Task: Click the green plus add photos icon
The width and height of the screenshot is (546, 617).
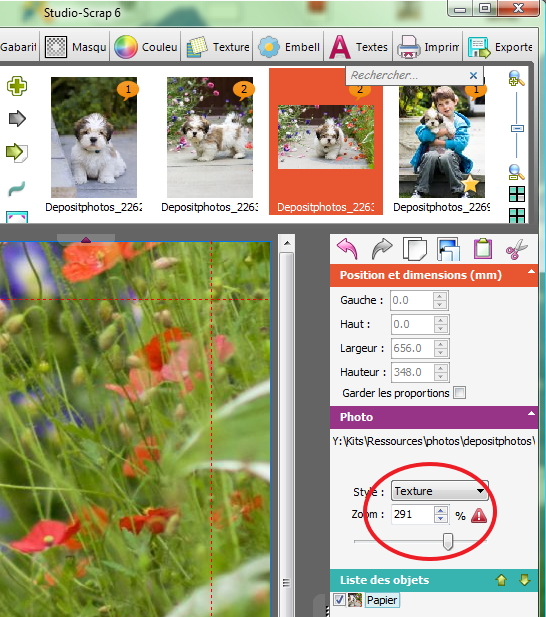Action: point(17,86)
